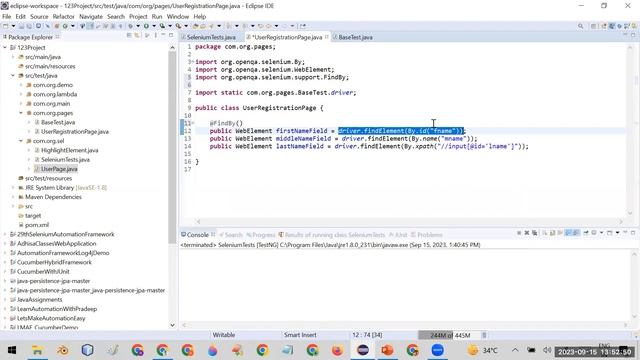
Task: Toggle Link with Editor in Package Explorer
Action: click(137, 36)
